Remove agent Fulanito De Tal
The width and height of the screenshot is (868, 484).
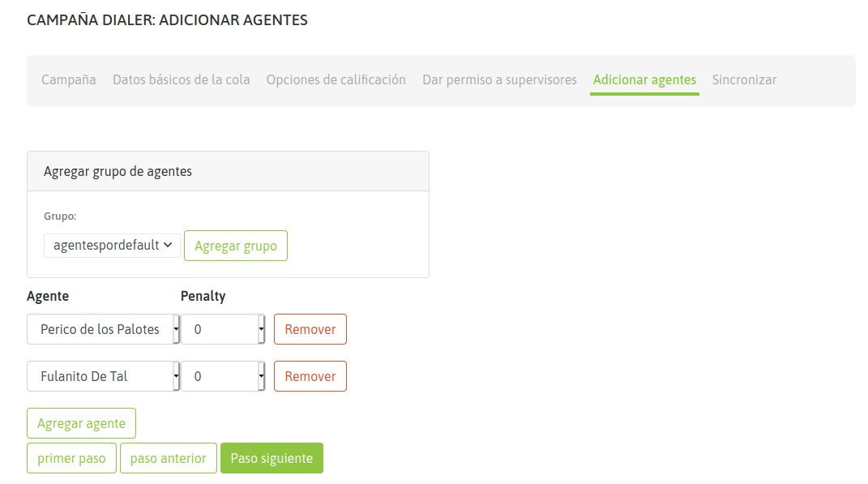pos(310,377)
